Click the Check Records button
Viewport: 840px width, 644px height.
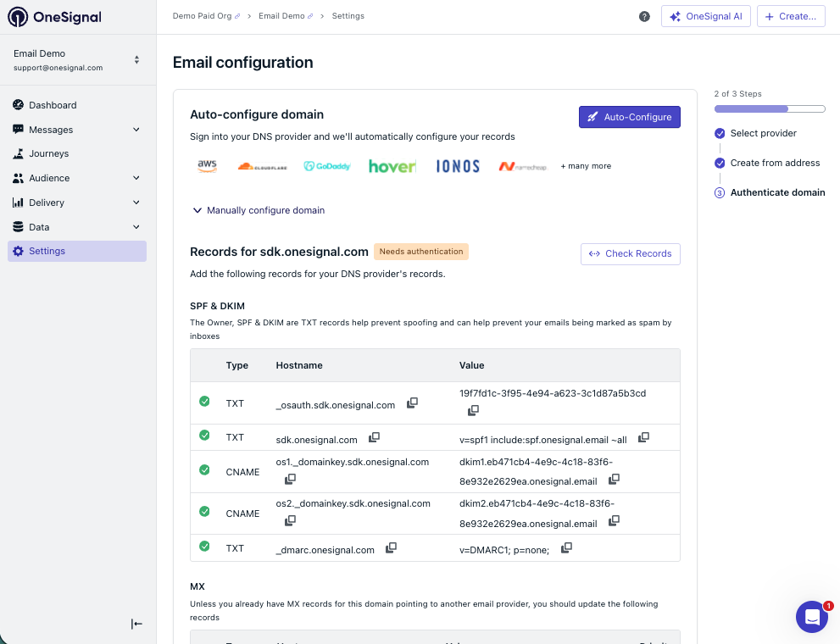[x=631, y=253]
